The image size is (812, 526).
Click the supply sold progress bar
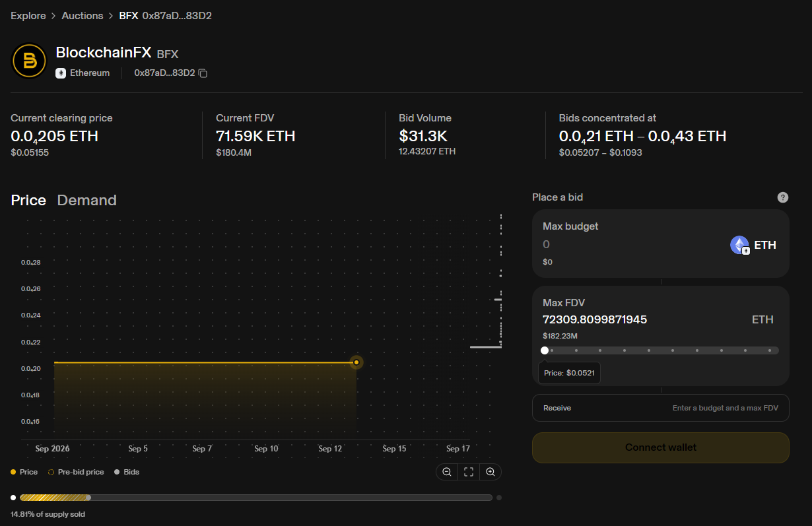[256, 498]
